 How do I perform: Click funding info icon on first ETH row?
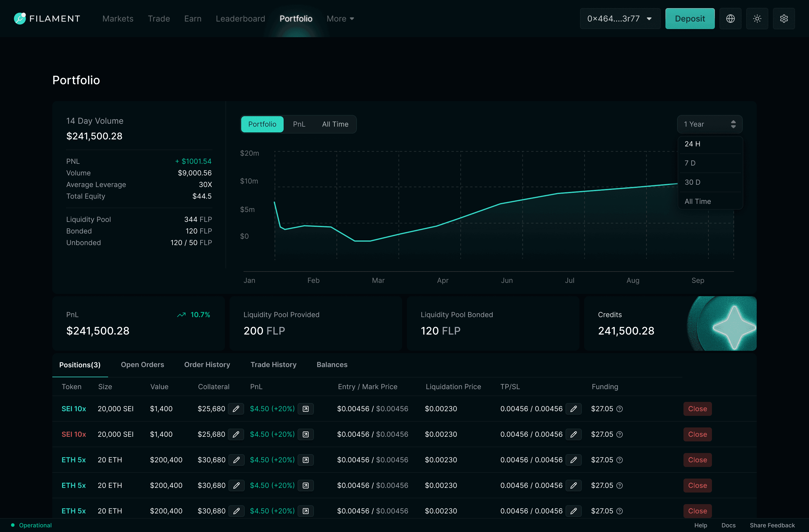tap(620, 460)
